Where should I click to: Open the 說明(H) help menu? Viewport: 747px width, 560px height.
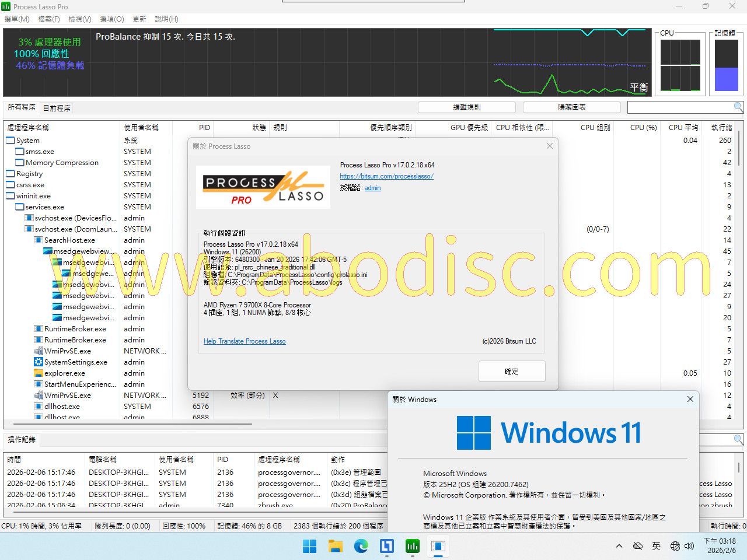pyautogui.click(x=166, y=19)
